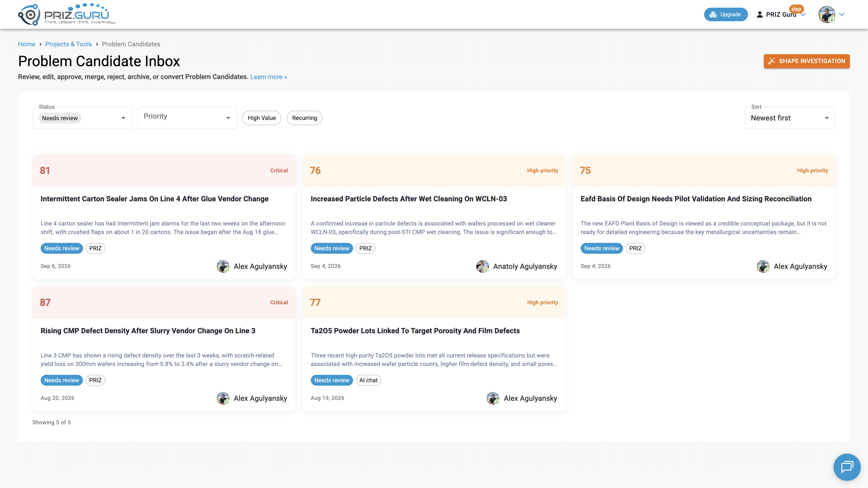Click High priority label on card 75

point(812,170)
